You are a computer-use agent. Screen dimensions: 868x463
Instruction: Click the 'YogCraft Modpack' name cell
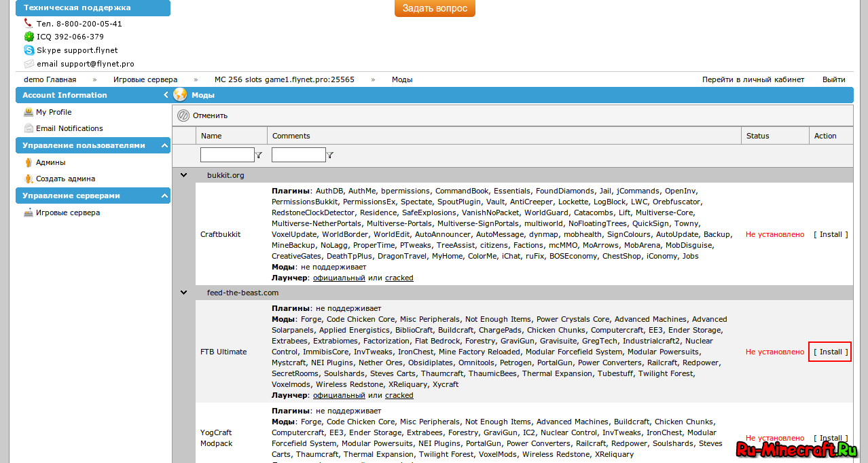click(217, 438)
